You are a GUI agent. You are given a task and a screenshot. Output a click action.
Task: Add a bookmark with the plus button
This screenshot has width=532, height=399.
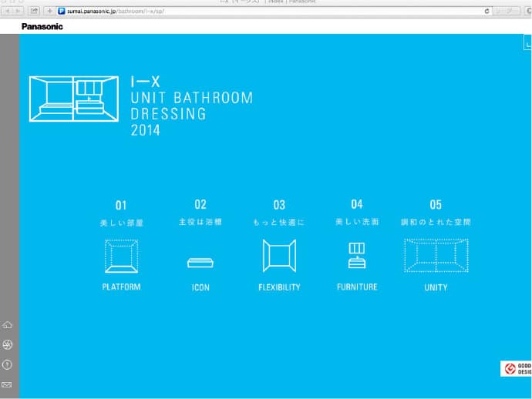49,12
